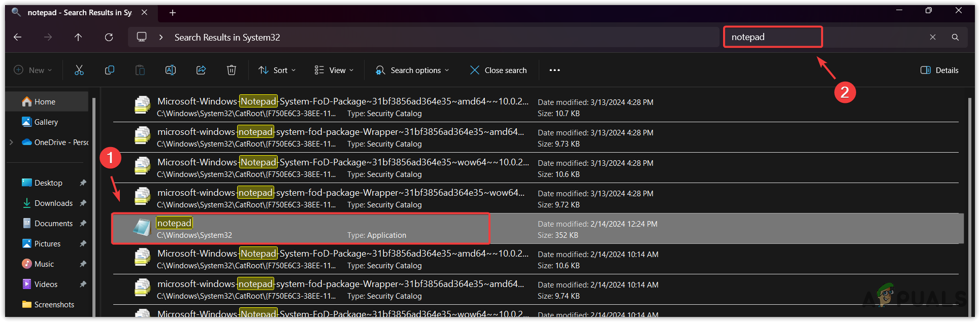Click the Copy icon in toolbar
This screenshot has height=322, width=980.
coord(110,70)
